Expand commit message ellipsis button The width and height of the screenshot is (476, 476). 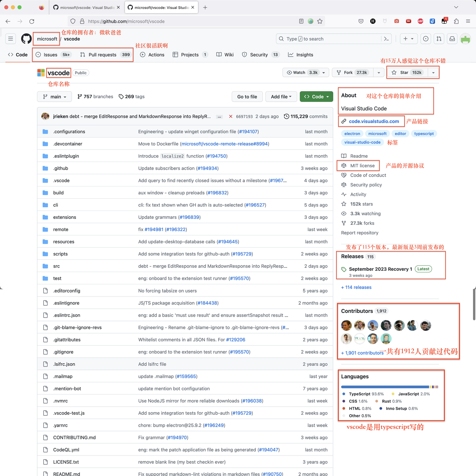click(x=219, y=117)
